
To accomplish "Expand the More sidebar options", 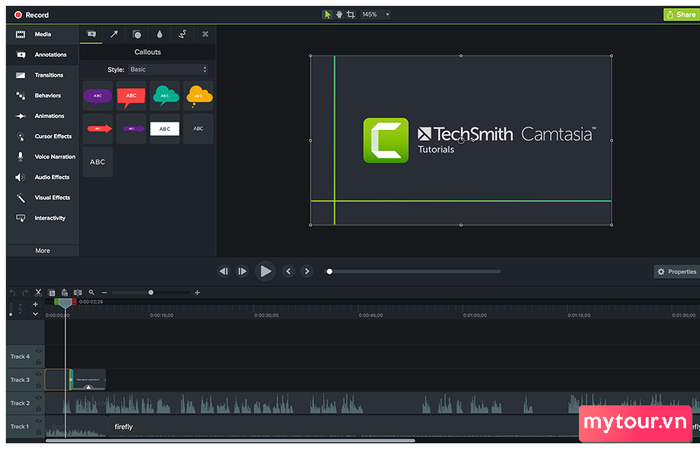I will tap(42, 251).
